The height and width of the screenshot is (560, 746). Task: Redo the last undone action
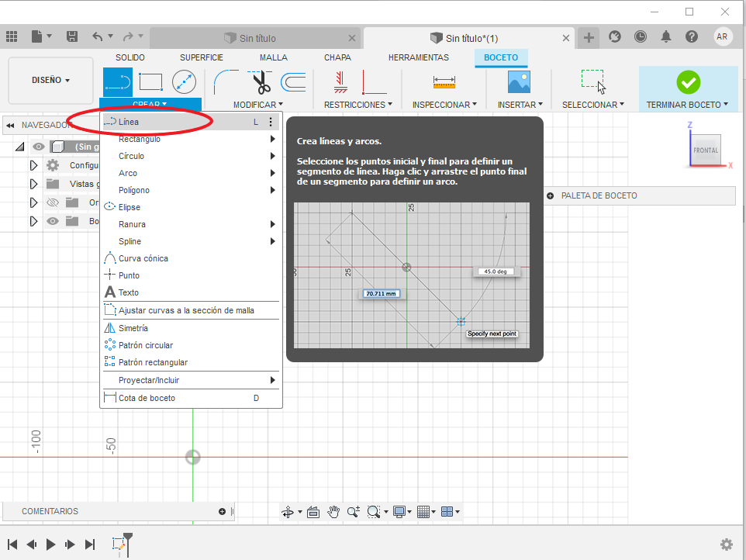pos(128,36)
